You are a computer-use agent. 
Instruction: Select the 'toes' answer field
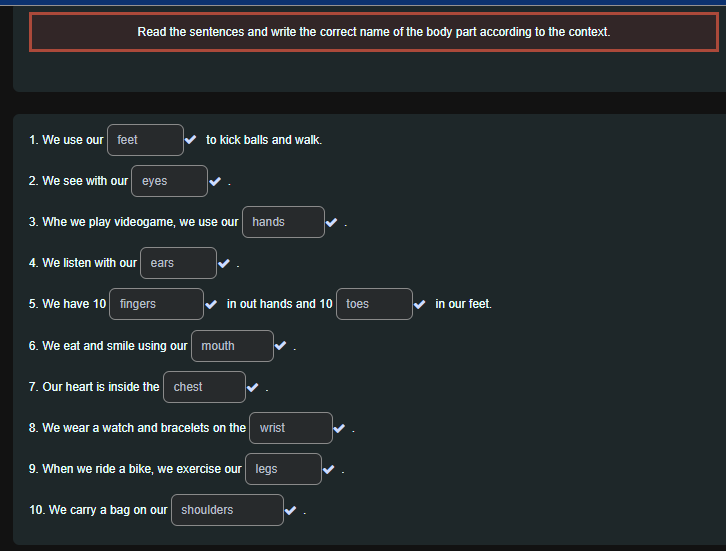click(374, 304)
